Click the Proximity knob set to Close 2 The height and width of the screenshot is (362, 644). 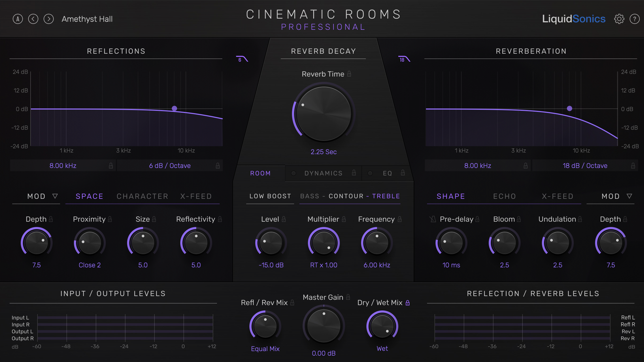(90, 243)
